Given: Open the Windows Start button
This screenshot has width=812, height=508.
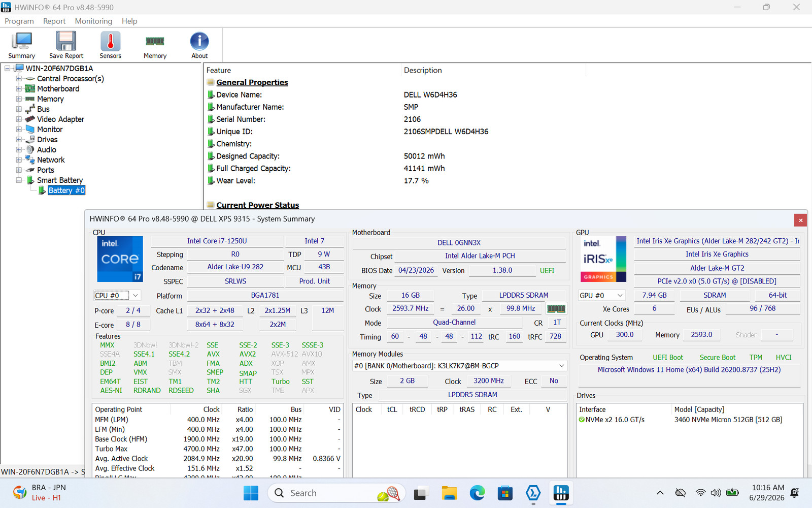Looking at the screenshot, I should tap(251, 493).
